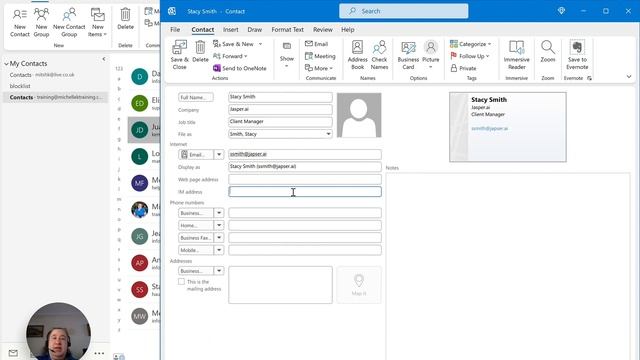Check 'This is the mailing address'
The image size is (640, 360).
(x=181, y=282)
